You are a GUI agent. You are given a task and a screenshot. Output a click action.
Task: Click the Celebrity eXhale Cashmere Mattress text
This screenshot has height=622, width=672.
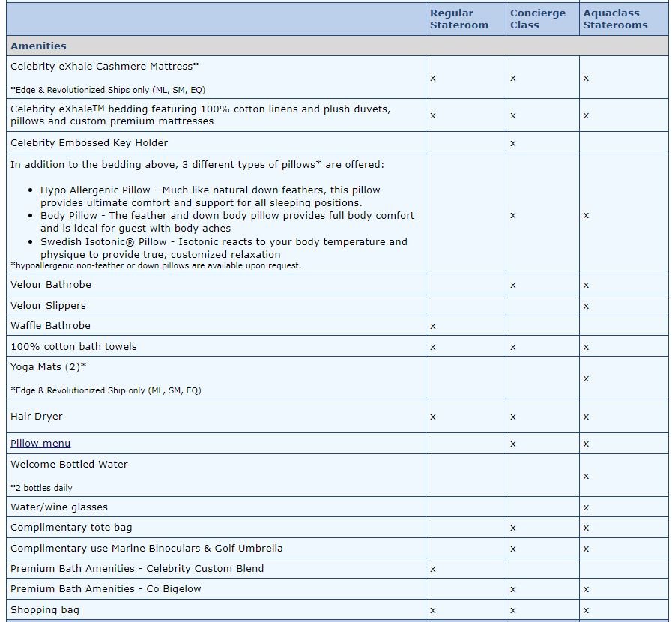104,67
